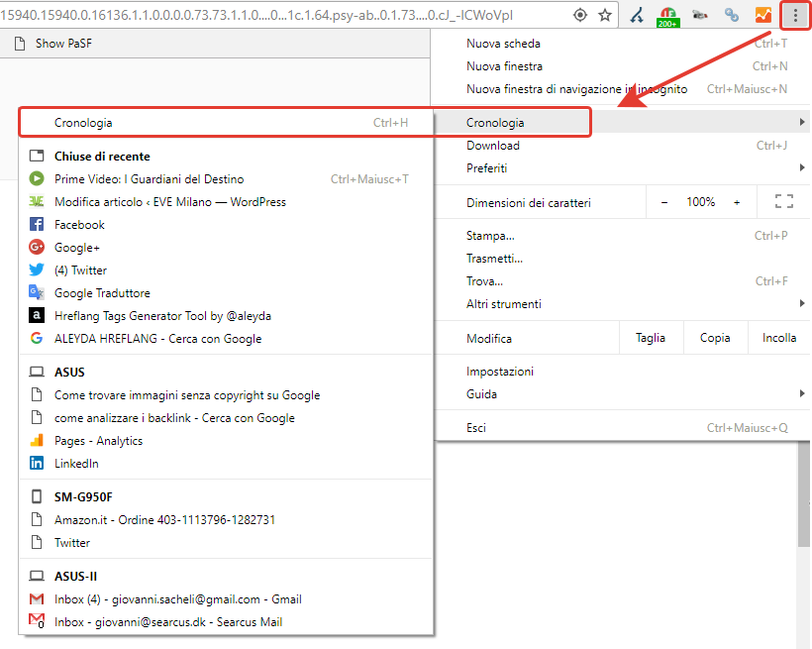Image resolution: width=812 pixels, height=649 pixels.
Task: Click the Incolla button
Action: coord(779,338)
